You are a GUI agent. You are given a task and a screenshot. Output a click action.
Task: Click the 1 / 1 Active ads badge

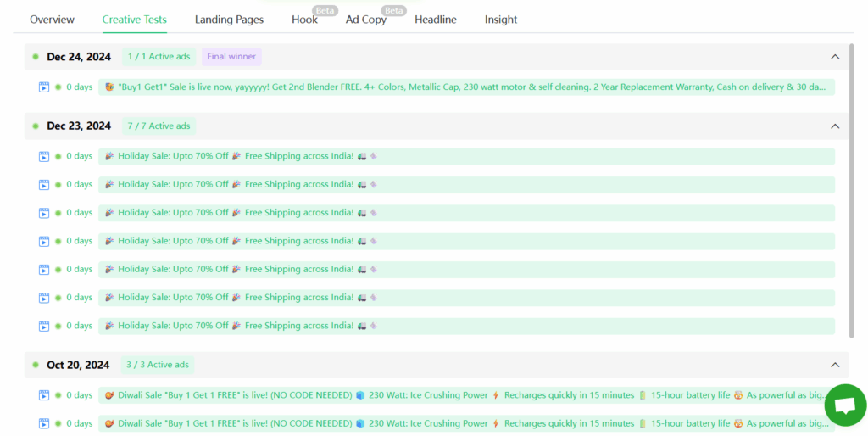[159, 57]
